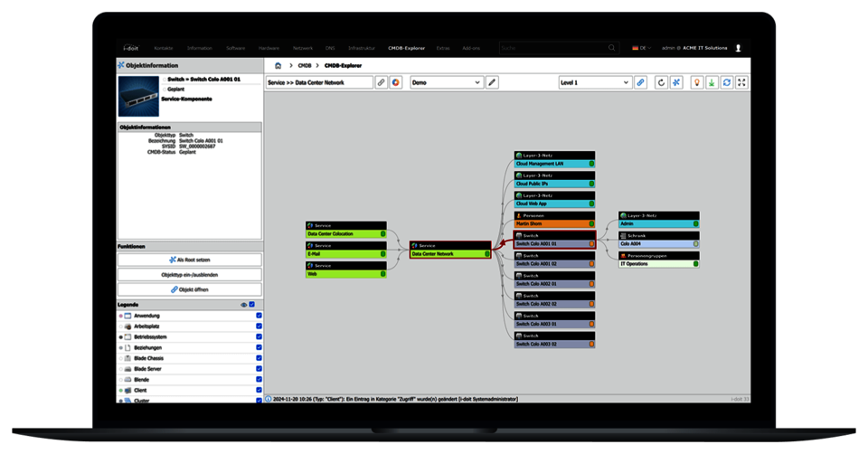Click the Blade Server icon in legend
868x454 pixels.
tap(127, 369)
